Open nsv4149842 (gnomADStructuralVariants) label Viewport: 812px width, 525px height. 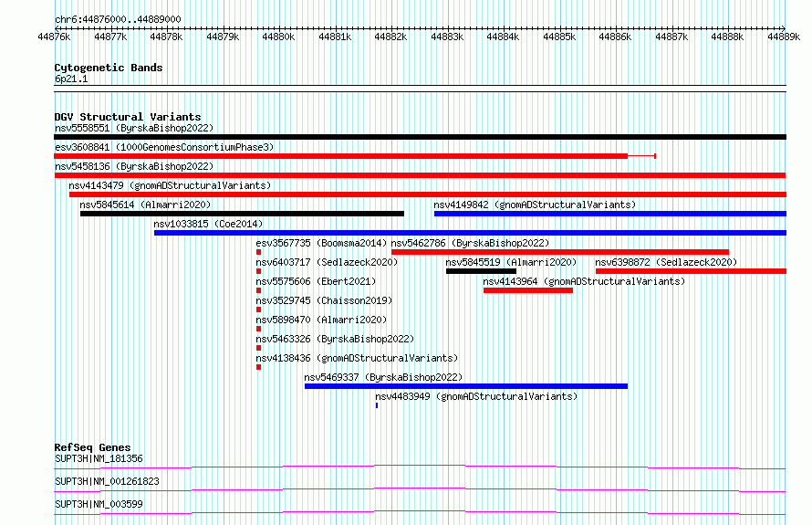(535, 205)
